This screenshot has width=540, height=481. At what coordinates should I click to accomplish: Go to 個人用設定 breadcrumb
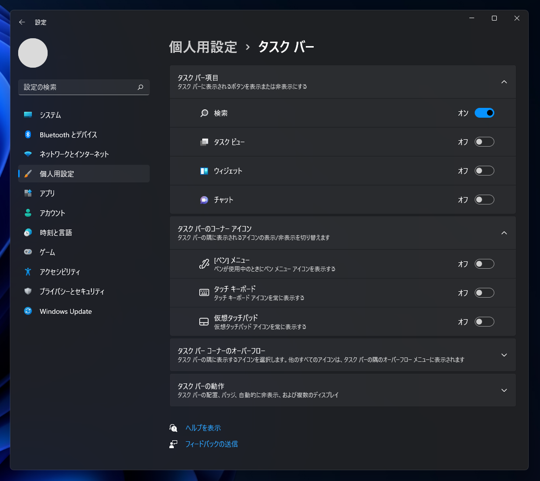point(203,47)
